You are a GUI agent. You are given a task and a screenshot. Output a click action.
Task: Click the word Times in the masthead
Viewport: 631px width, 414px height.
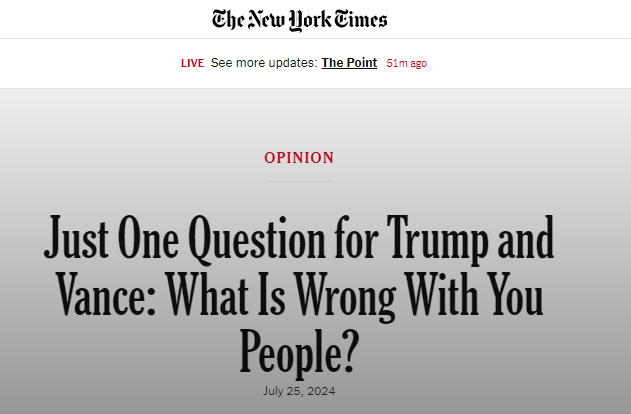click(x=361, y=19)
